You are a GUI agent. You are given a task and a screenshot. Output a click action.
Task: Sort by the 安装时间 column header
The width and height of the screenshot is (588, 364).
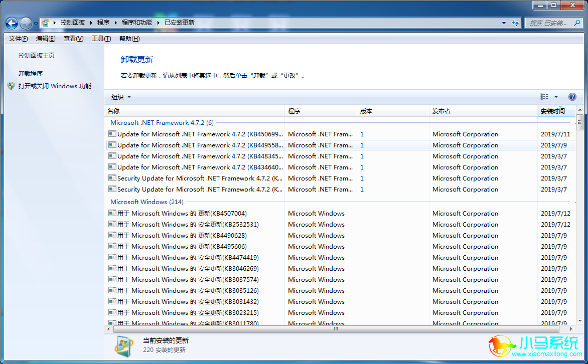click(x=556, y=111)
